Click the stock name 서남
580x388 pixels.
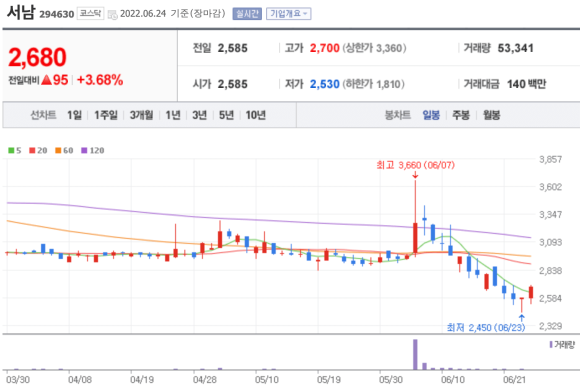click(x=21, y=13)
